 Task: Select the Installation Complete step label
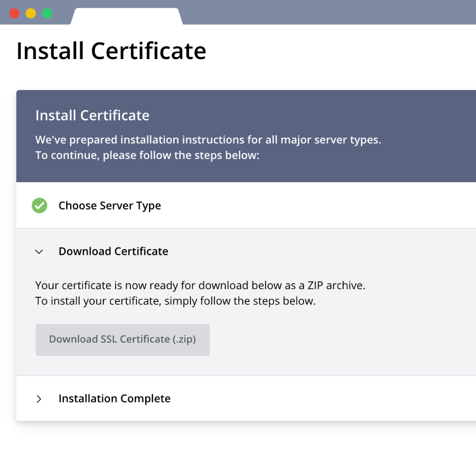click(114, 399)
